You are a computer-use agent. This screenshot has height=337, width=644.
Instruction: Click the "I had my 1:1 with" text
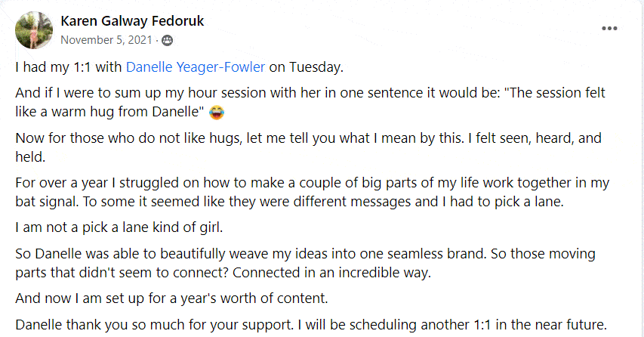(x=68, y=67)
